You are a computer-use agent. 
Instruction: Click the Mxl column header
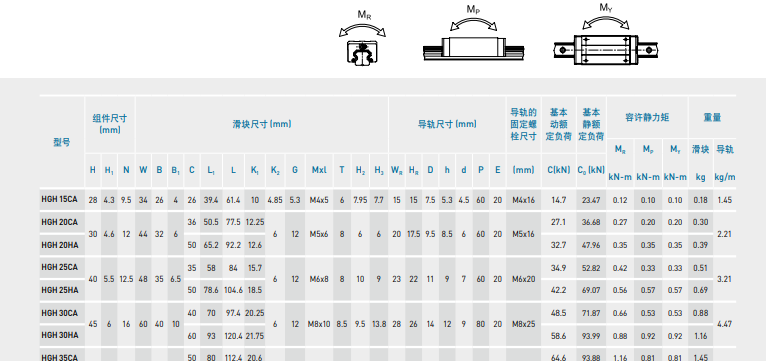click(x=319, y=170)
